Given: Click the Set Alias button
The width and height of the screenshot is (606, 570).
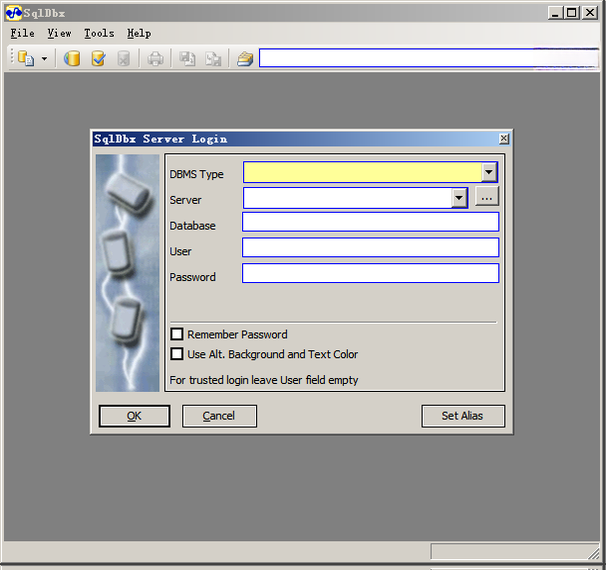Looking at the screenshot, I should pos(463,416).
